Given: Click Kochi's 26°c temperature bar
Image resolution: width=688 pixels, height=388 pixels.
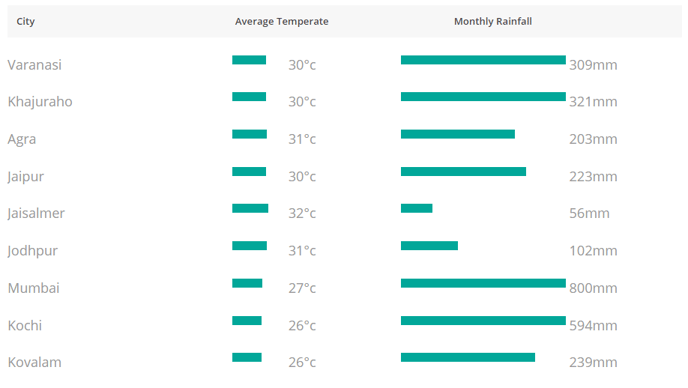Looking at the screenshot, I should click(x=247, y=321).
